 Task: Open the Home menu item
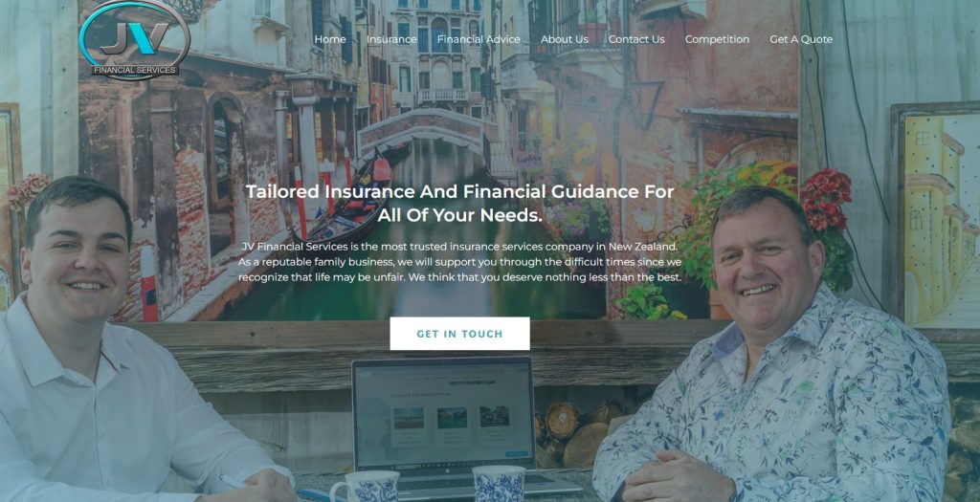click(330, 39)
